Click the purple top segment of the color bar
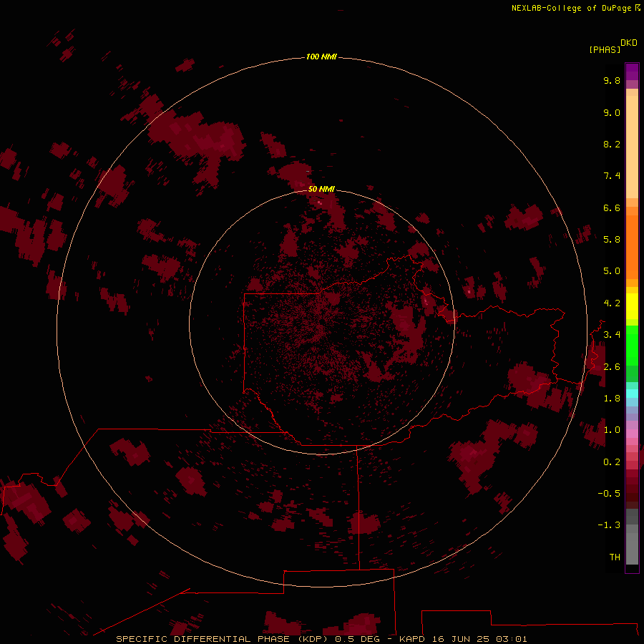 (632, 72)
